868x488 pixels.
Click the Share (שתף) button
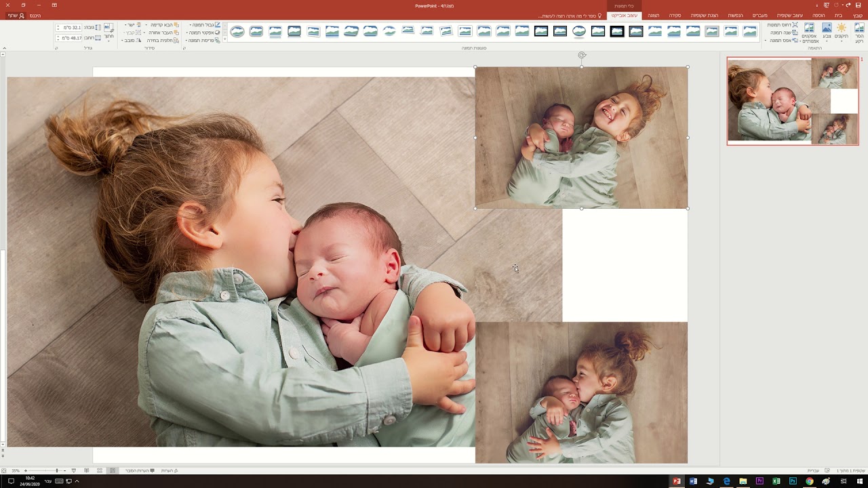click(x=17, y=16)
